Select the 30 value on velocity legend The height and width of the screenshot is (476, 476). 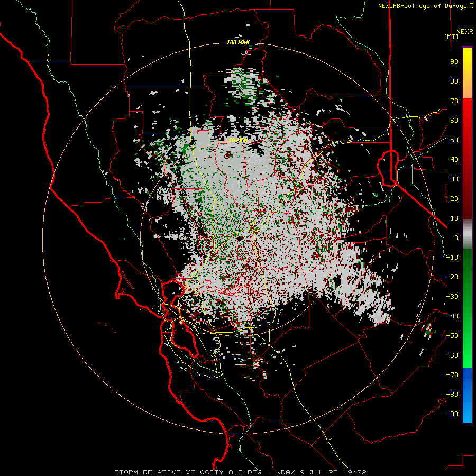(x=454, y=179)
